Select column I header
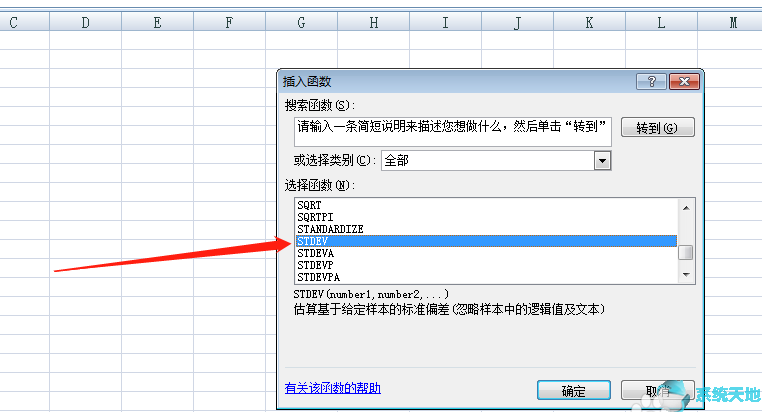Viewport: 762px width, 412px height. tap(445, 22)
